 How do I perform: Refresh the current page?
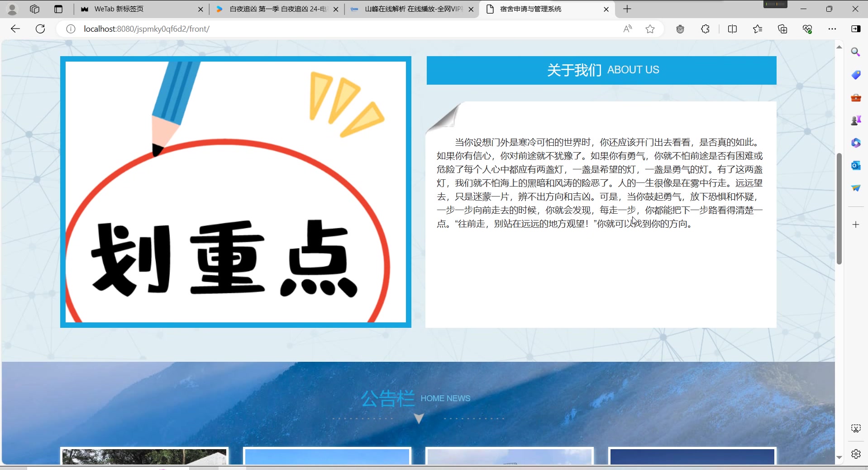pos(40,29)
